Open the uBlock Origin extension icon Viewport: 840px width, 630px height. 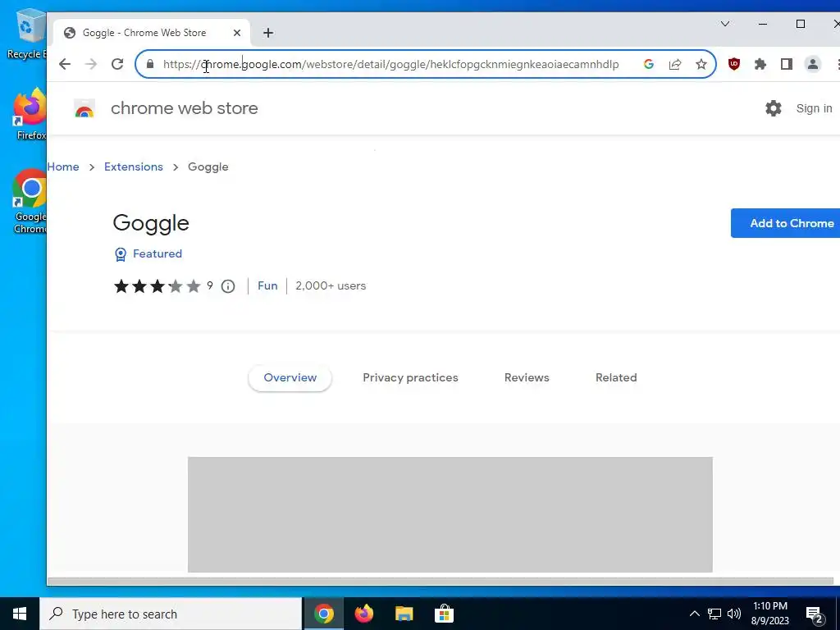coord(734,64)
